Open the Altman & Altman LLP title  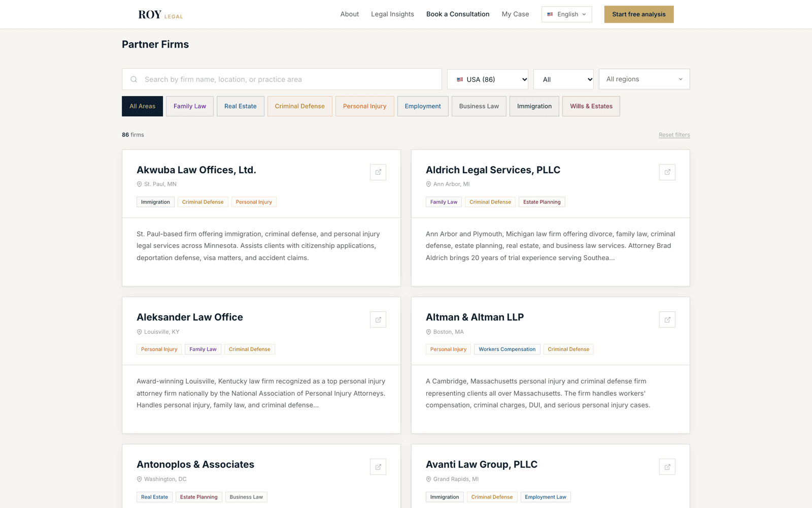coord(475,317)
